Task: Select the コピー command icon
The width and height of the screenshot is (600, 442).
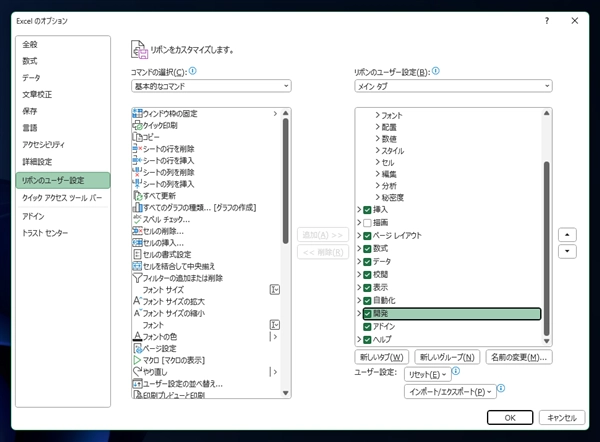Action: pyautogui.click(x=137, y=137)
